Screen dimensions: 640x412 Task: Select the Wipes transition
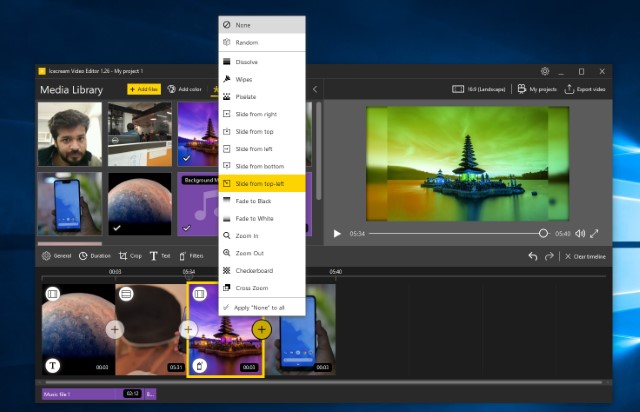pos(262,79)
